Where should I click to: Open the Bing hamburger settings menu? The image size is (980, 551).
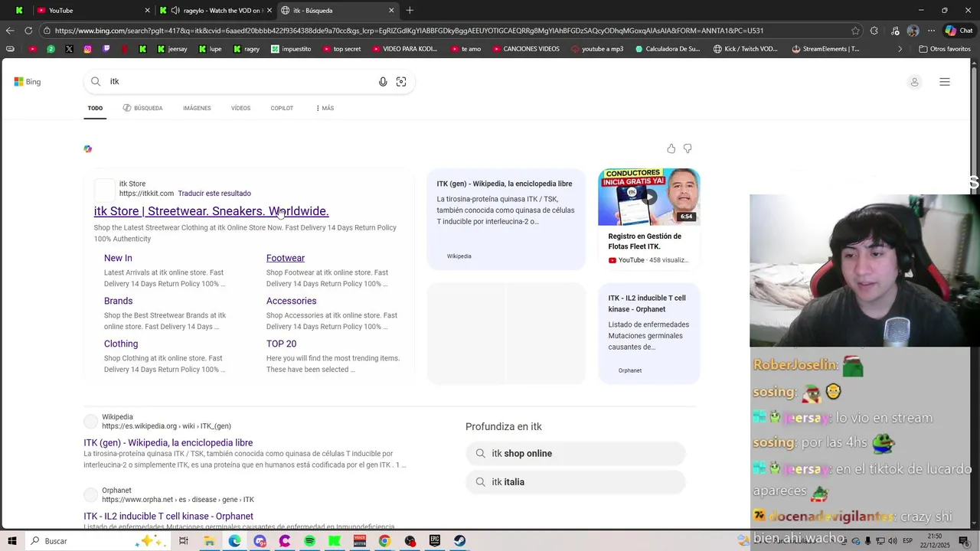pos(945,82)
